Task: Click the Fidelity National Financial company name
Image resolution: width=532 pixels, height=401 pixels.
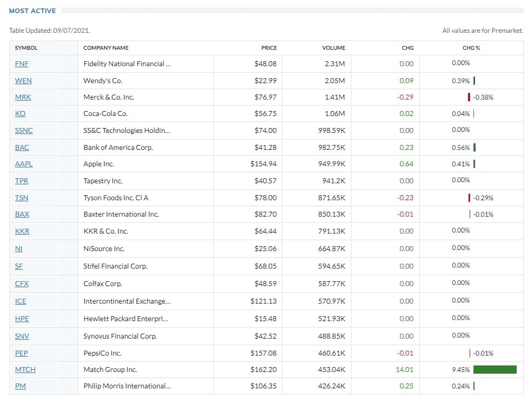Action: (127, 64)
